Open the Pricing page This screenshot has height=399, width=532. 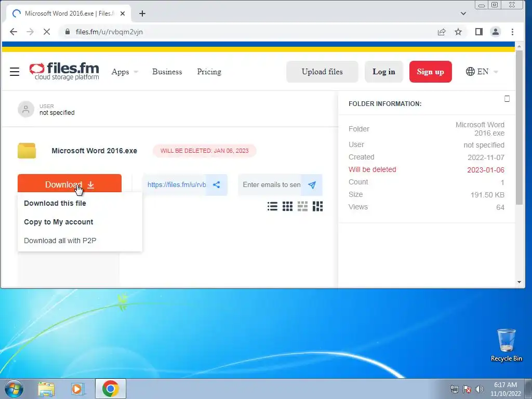coord(209,72)
